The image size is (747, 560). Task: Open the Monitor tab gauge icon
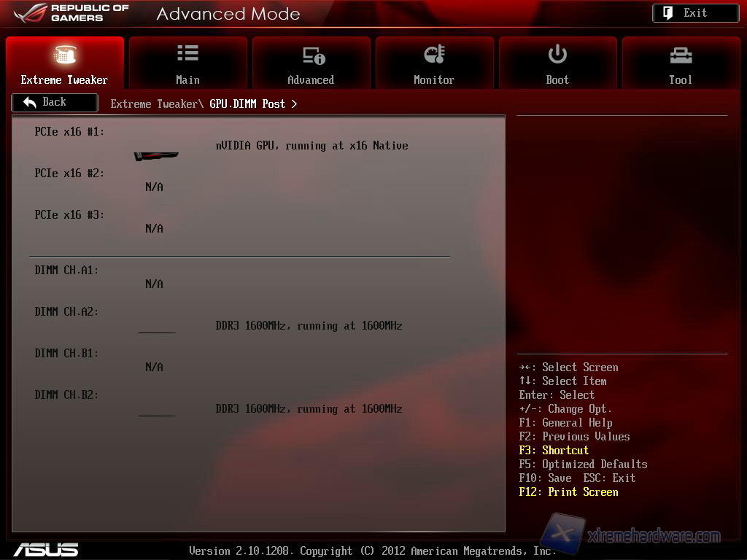(x=434, y=55)
